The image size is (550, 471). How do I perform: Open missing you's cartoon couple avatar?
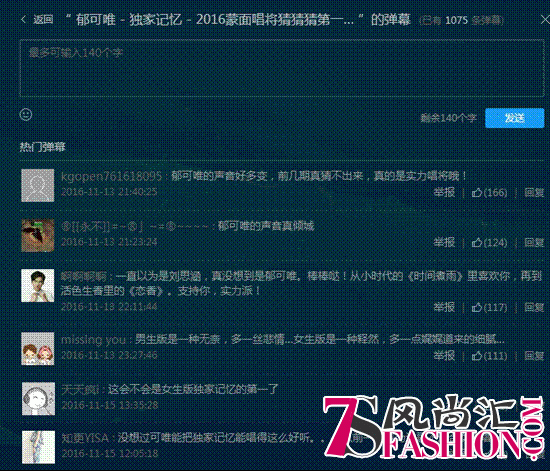click(x=38, y=349)
